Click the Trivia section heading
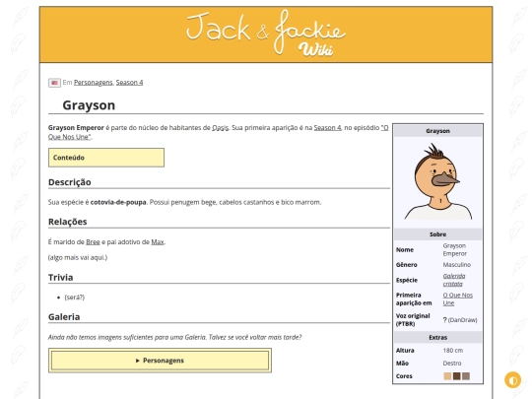The image size is (532, 399). 60,277
